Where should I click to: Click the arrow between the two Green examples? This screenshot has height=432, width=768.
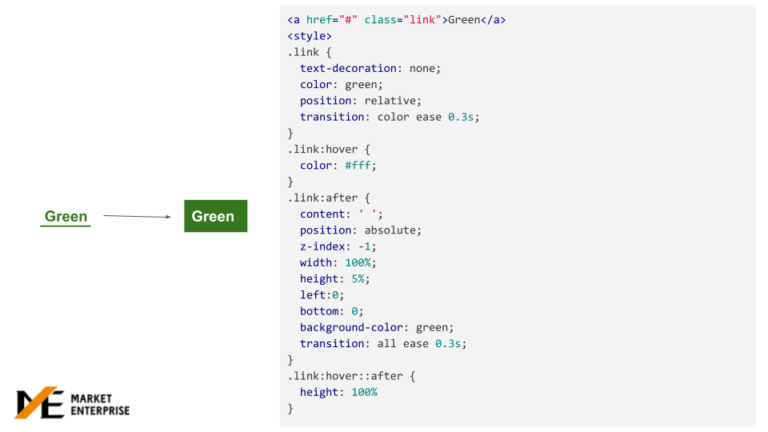[137, 216]
